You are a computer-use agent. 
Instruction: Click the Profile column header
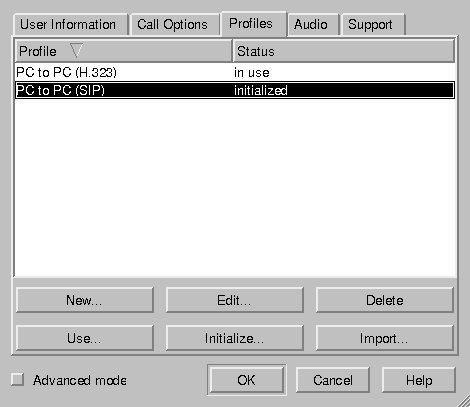(123, 51)
